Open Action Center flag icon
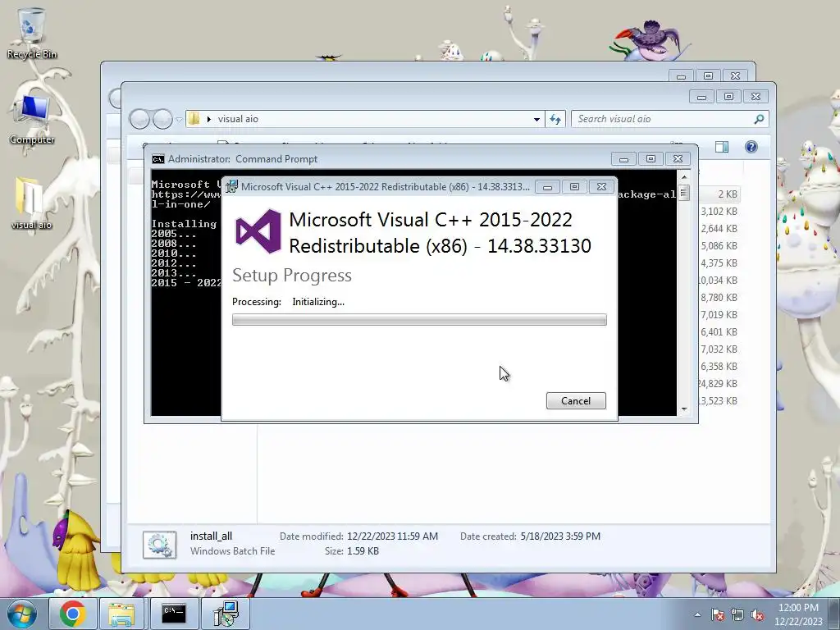The height and width of the screenshot is (630, 840). (717, 614)
